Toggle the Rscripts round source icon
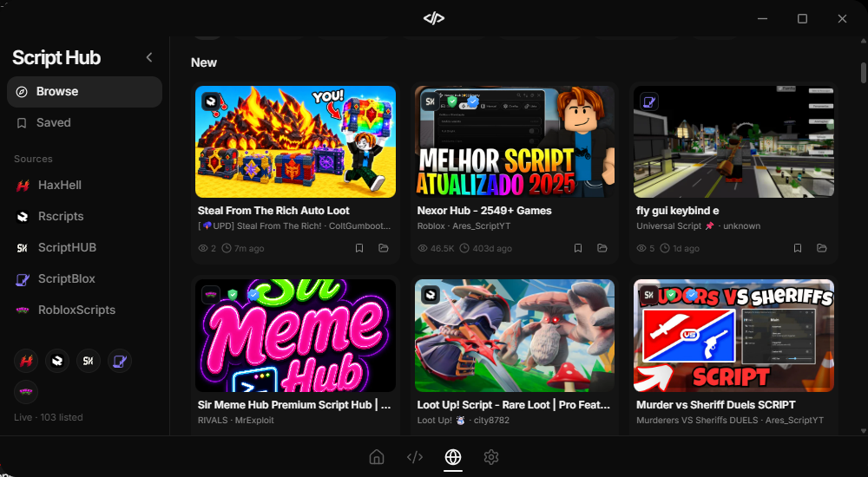Viewport: 868px width, 477px height. [57, 362]
